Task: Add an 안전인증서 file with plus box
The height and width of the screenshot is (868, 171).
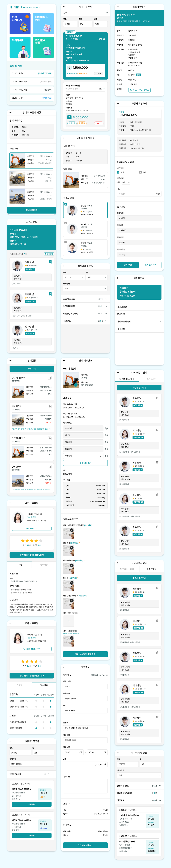Action: [x=69, y=621]
